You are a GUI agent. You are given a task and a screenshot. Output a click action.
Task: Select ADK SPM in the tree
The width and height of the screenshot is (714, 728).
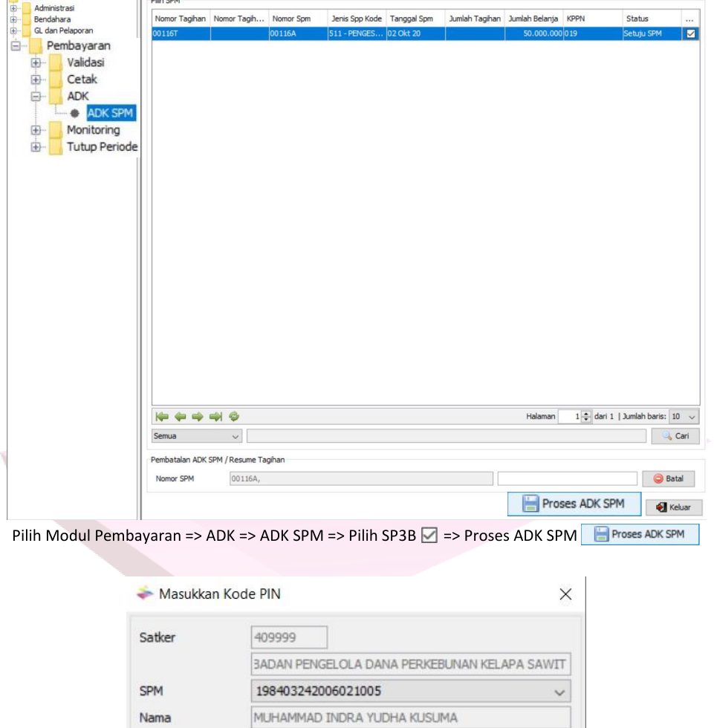(x=110, y=113)
